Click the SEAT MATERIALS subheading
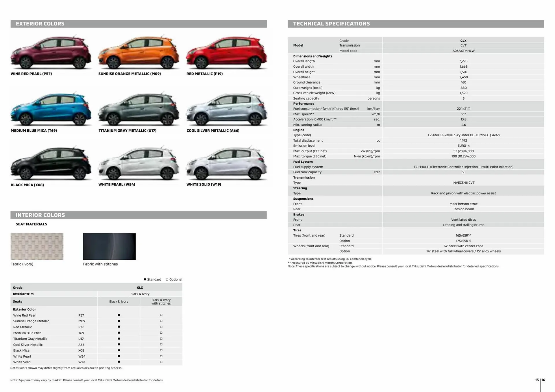 [x=32, y=224]
